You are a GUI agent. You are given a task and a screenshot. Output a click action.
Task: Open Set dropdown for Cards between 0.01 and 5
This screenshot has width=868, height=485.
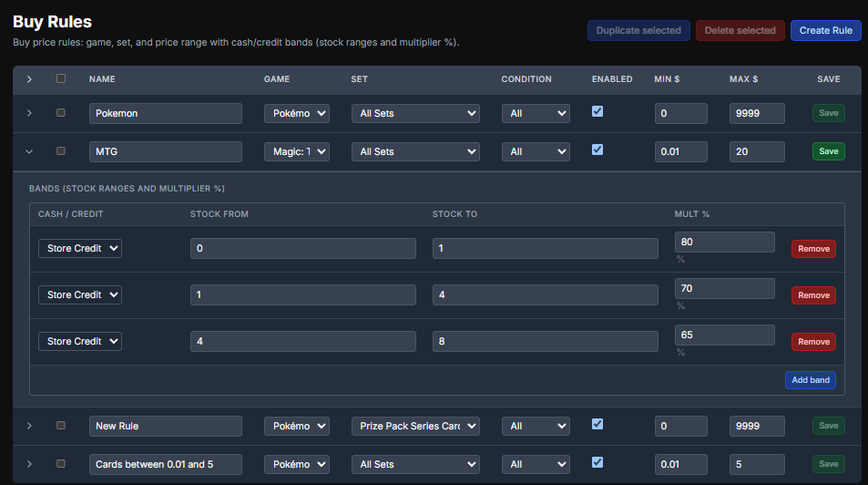point(415,464)
